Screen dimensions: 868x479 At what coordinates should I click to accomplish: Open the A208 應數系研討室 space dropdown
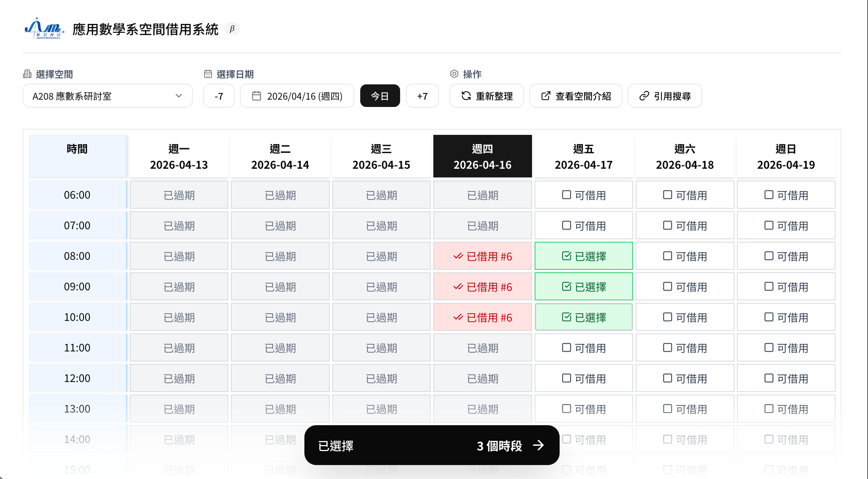point(107,96)
